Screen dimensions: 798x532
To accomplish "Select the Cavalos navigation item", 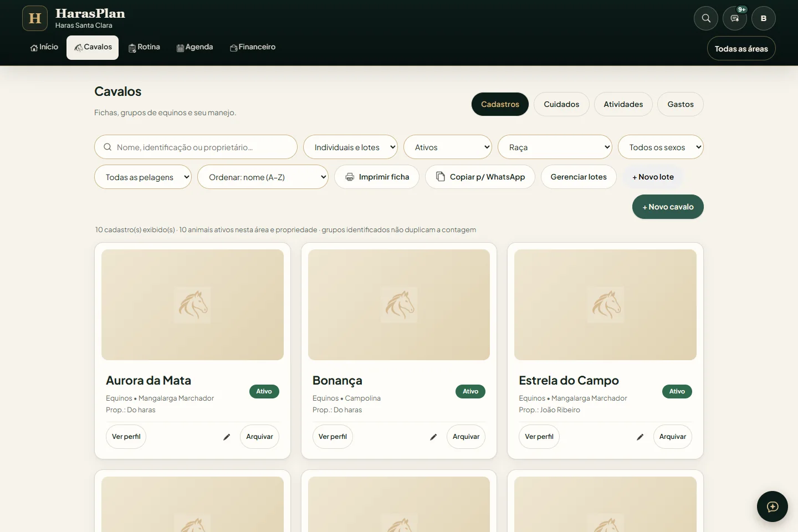I will click(x=93, y=48).
